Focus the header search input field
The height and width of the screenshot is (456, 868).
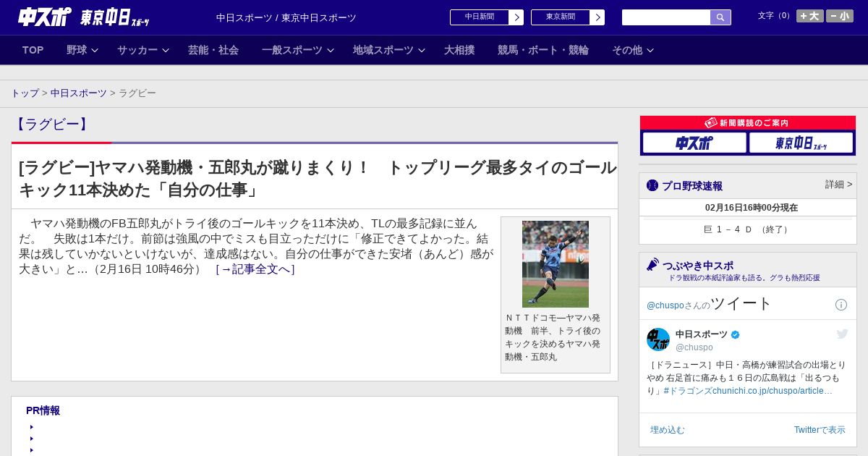[x=666, y=17]
